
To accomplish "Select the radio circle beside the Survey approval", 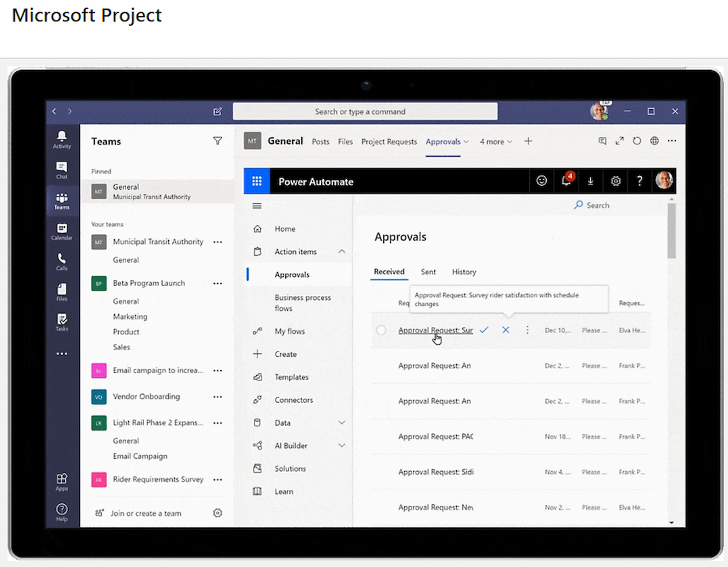I will (381, 330).
